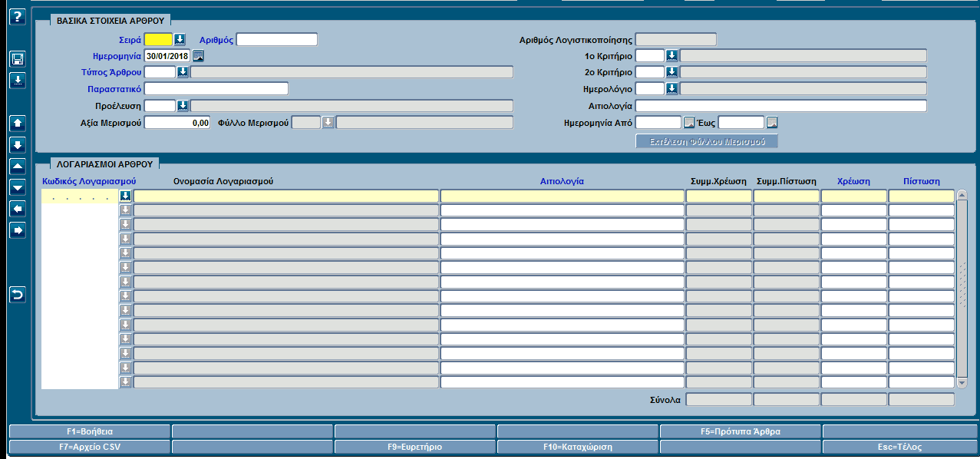Click the Χρέωση column header
980x459 pixels.
coord(854,181)
